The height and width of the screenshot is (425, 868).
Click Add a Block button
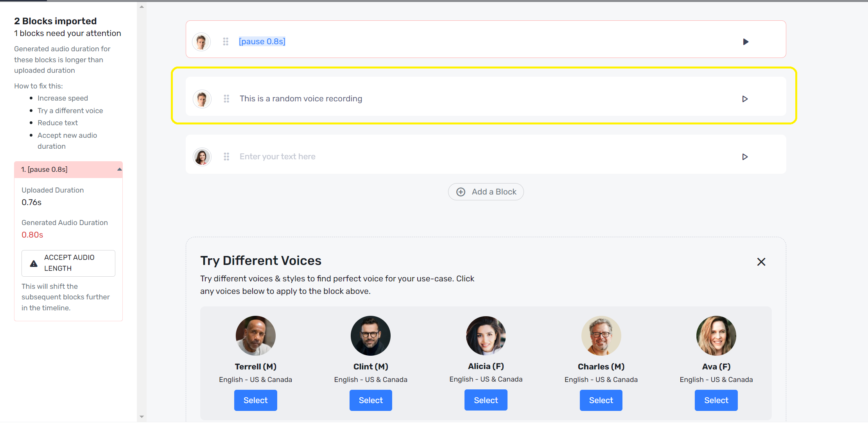(x=486, y=192)
